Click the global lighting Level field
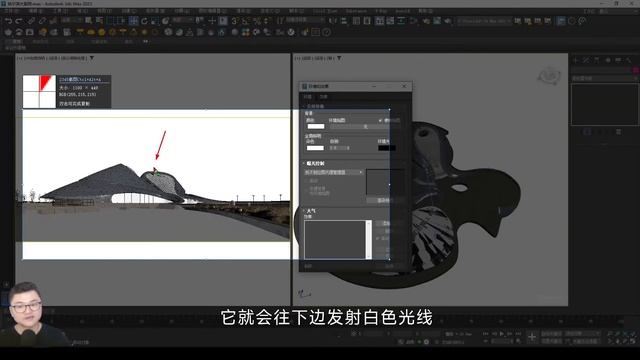640x360 pixels. (x=339, y=148)
